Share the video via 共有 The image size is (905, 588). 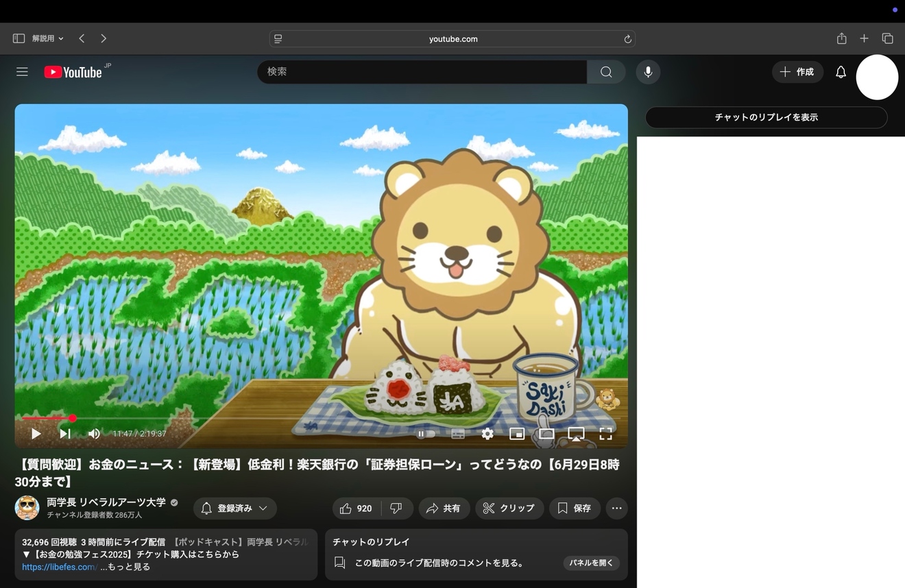[x=444, y=508]
